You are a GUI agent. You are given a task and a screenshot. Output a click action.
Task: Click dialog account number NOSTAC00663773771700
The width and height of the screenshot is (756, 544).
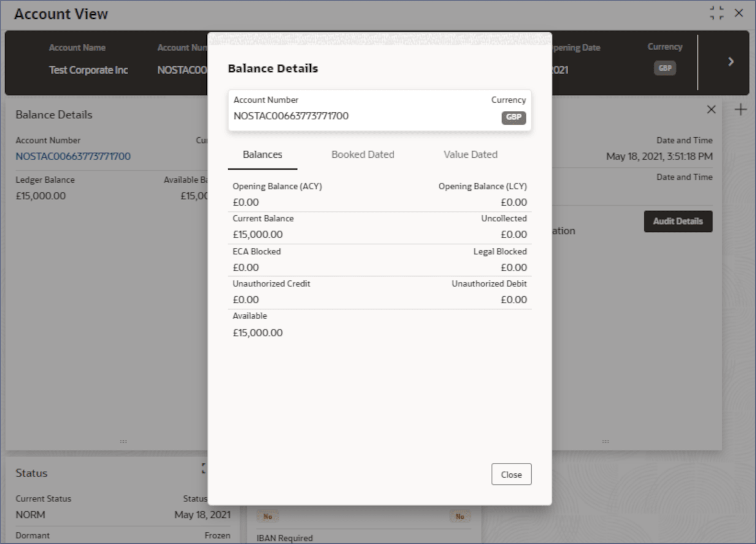pos(291,116)
